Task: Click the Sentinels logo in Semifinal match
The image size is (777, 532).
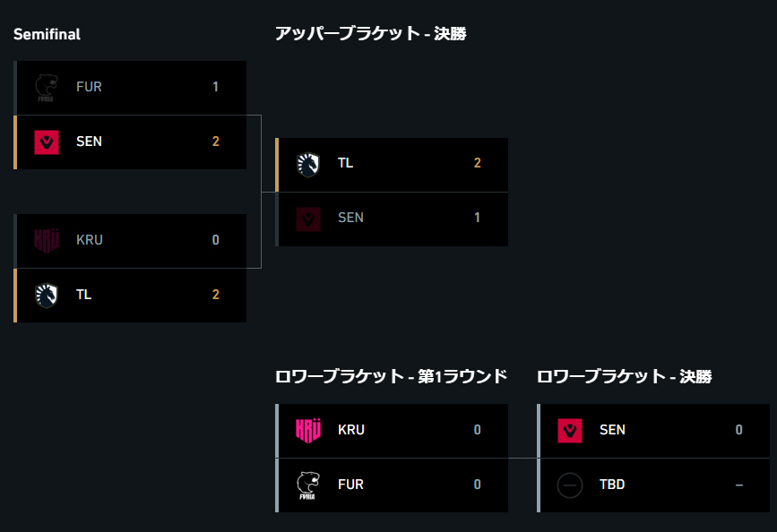Action: point(47,142)
